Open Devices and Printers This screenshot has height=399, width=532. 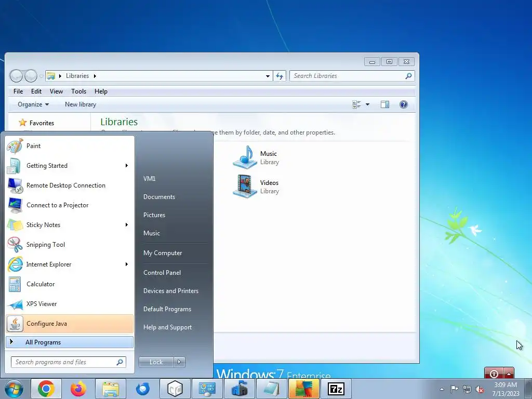tap(170, 291)
